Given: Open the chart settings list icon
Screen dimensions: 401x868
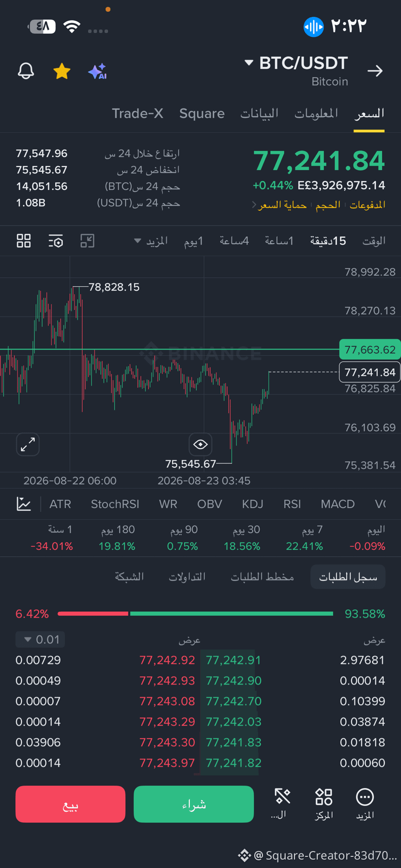Looking at the screenshot, I should 56,241.
